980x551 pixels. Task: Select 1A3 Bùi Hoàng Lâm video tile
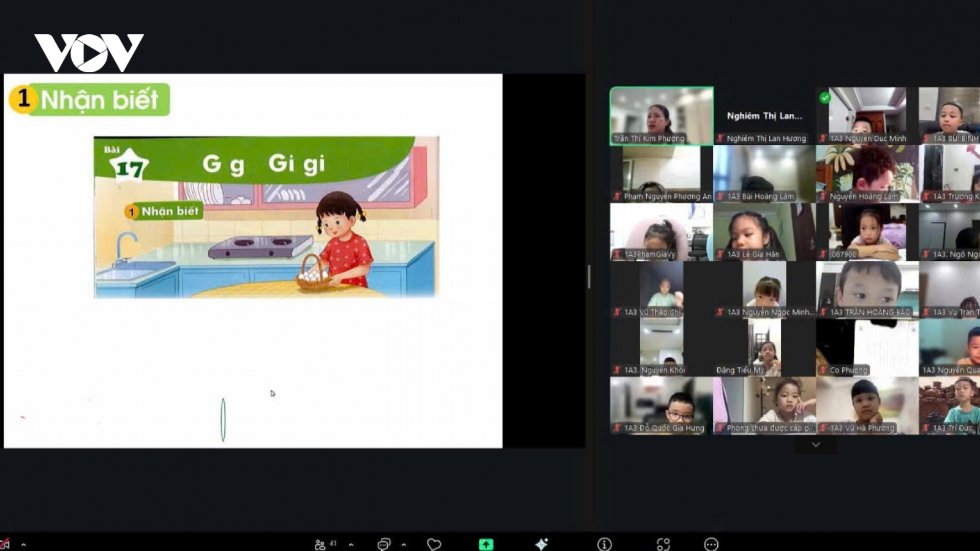click(x=764, y=174)
